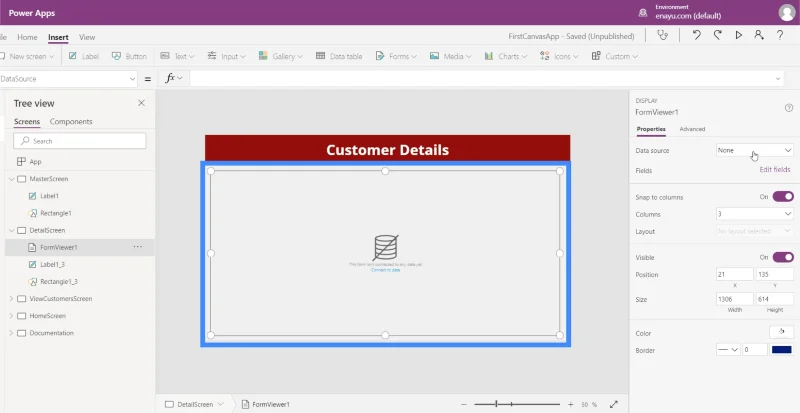Open the DataSource property selector
The width and height of the screenshot is (800, 413).
pyautogui.click(x=68, y=79)
